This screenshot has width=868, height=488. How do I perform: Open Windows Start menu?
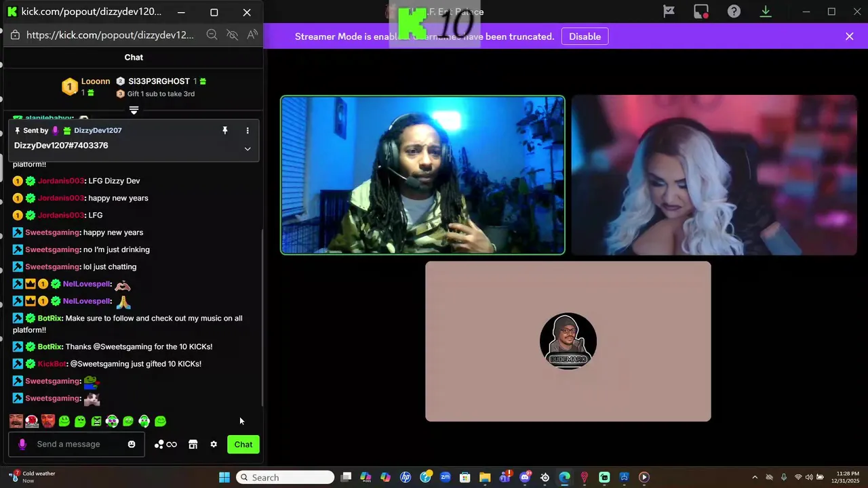point(224,477)
